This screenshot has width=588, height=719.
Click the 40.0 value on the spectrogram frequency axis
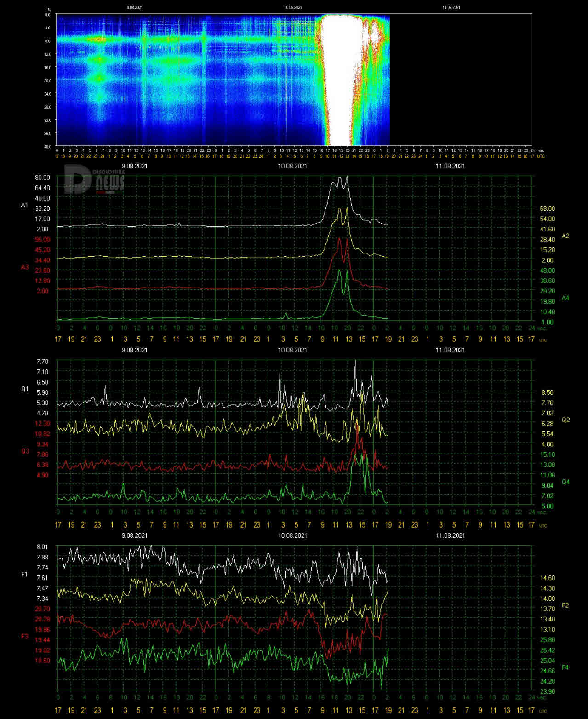[47, 146]
